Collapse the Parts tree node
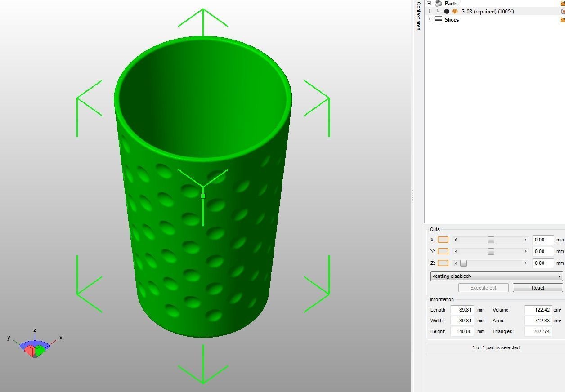The width and height of the screenshot is (565, 392). click(429, 3)
